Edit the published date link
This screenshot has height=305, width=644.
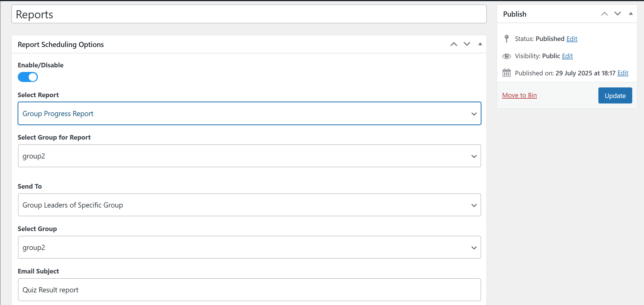(623, 73)
